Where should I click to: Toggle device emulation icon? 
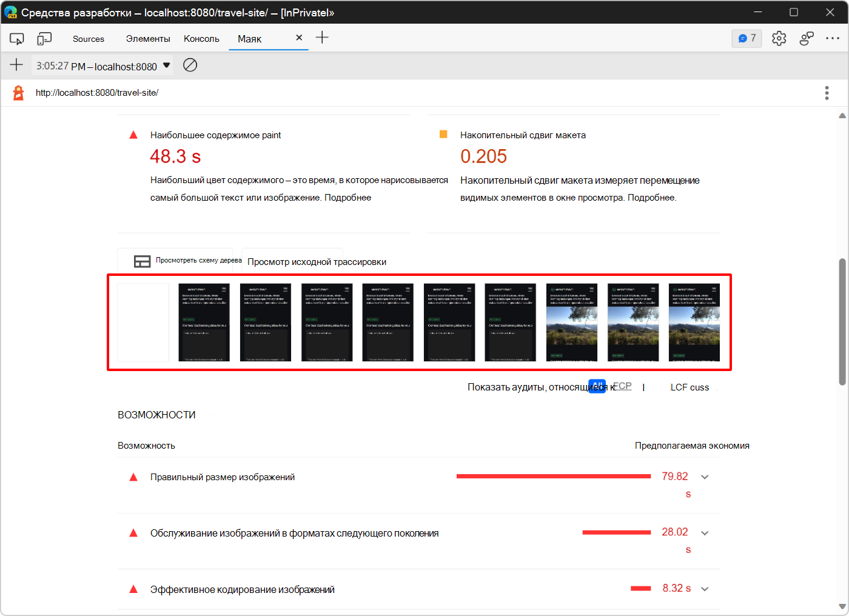click(44, 39)
